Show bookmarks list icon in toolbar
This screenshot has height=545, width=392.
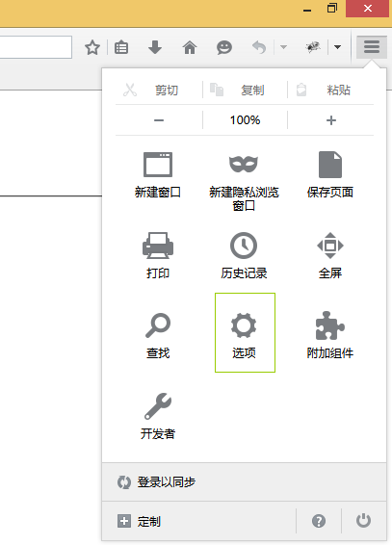tap(121, 47)
